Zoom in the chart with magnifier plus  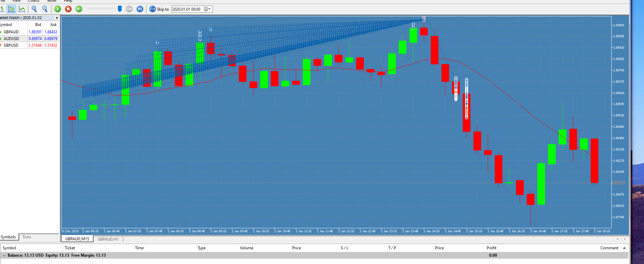[34, 9]
